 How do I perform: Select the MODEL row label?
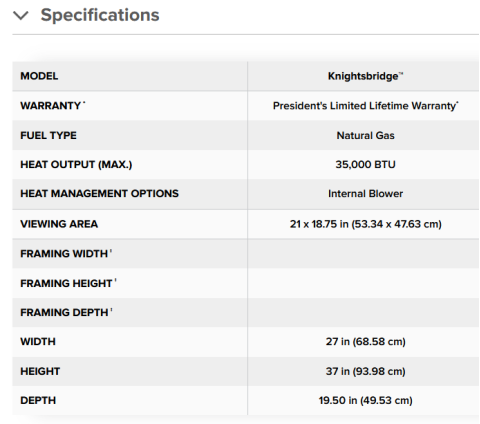tap(39, 76)
